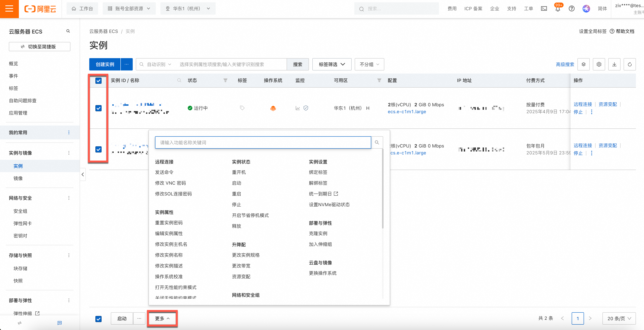Click the layers view icon button
The height and width of the screenshot is (330, 644).
point(583,64)
